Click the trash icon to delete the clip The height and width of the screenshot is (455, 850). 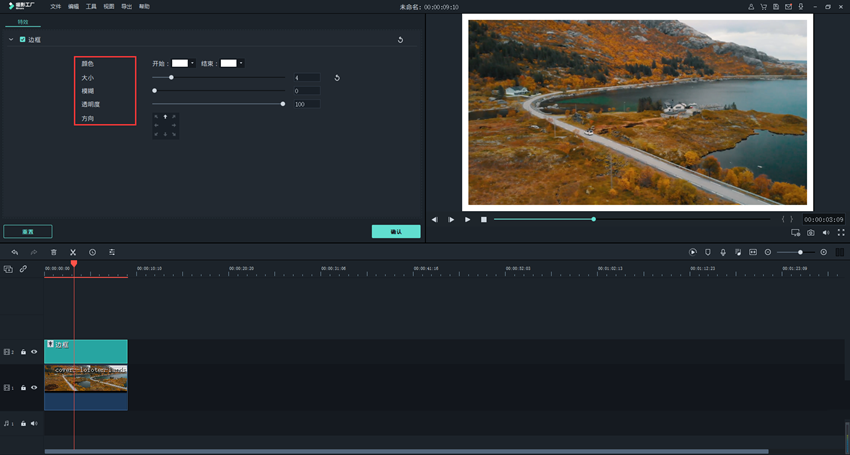[54, 252]
